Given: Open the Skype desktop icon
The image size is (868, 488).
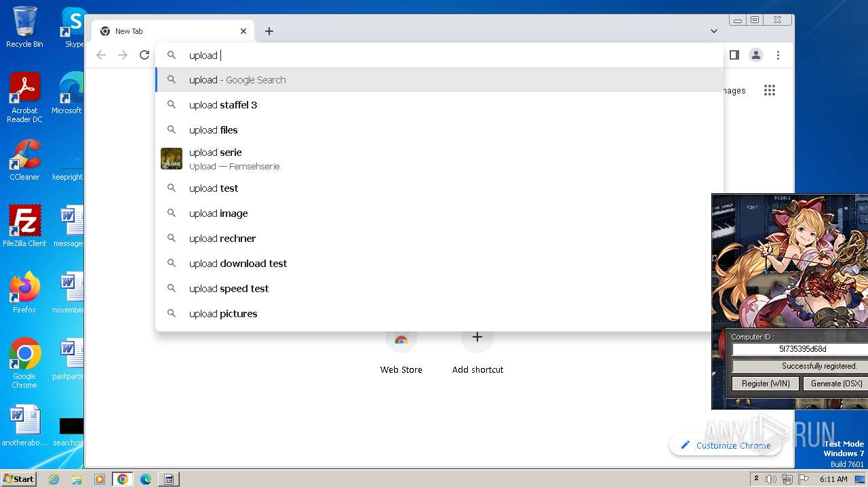Looking at the screenshot, I should pos(73,27).
